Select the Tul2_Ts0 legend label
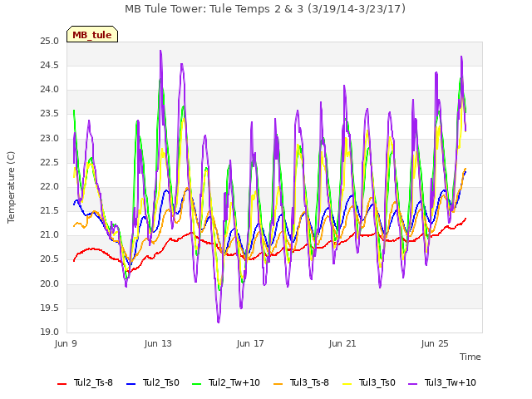This screenshot has height=399, width=532. pos(160,382)
